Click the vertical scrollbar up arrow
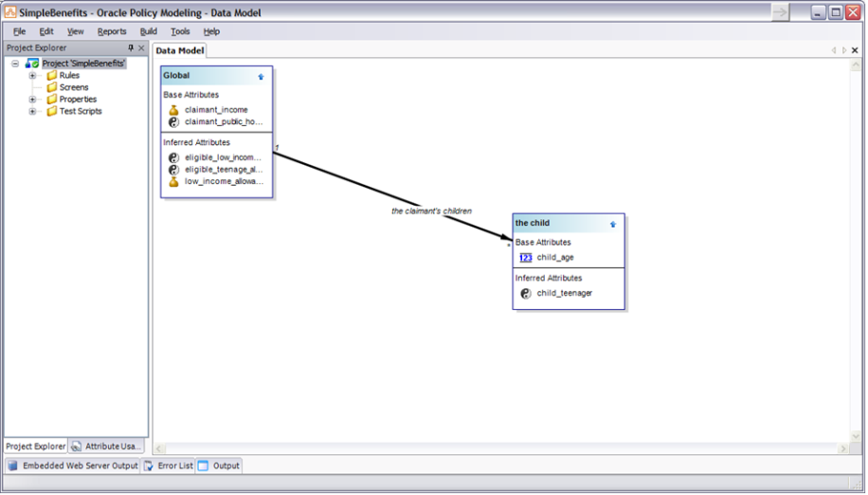 [856, 65]
